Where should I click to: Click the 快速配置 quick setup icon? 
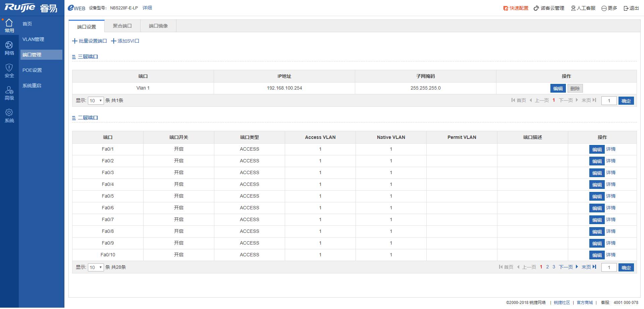click(x=506, y=8)
